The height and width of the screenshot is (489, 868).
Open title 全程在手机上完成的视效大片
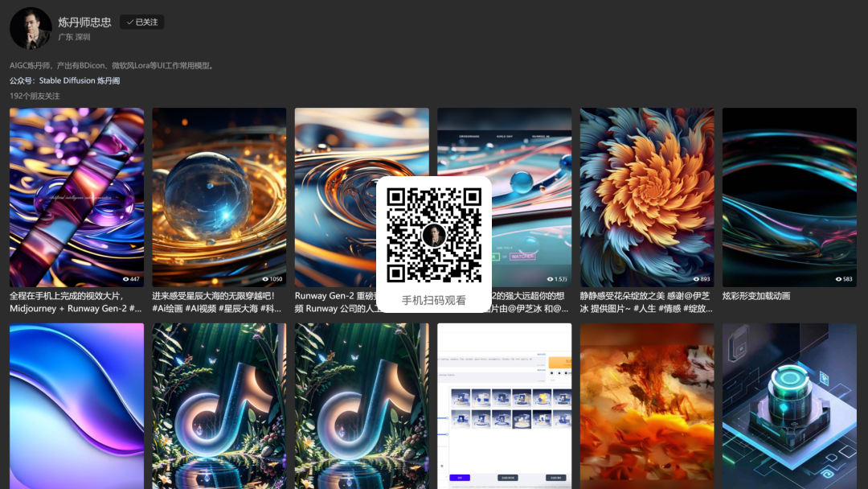point(76,302)
